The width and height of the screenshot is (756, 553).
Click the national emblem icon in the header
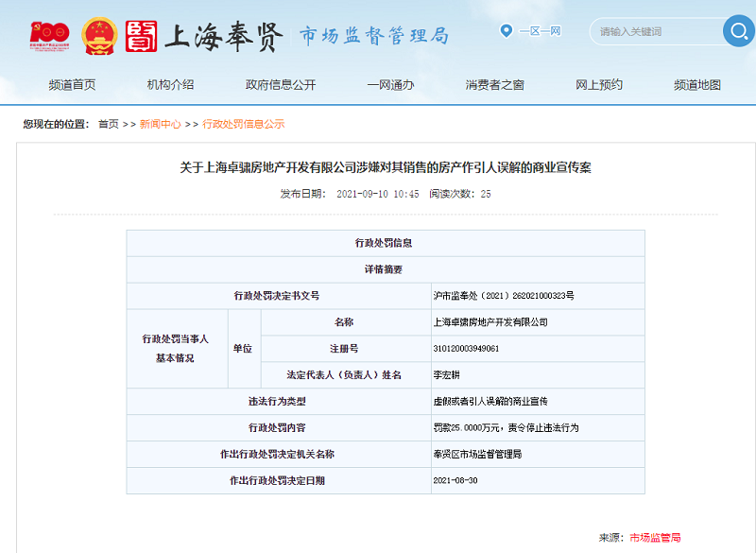[x=97, y=29]
